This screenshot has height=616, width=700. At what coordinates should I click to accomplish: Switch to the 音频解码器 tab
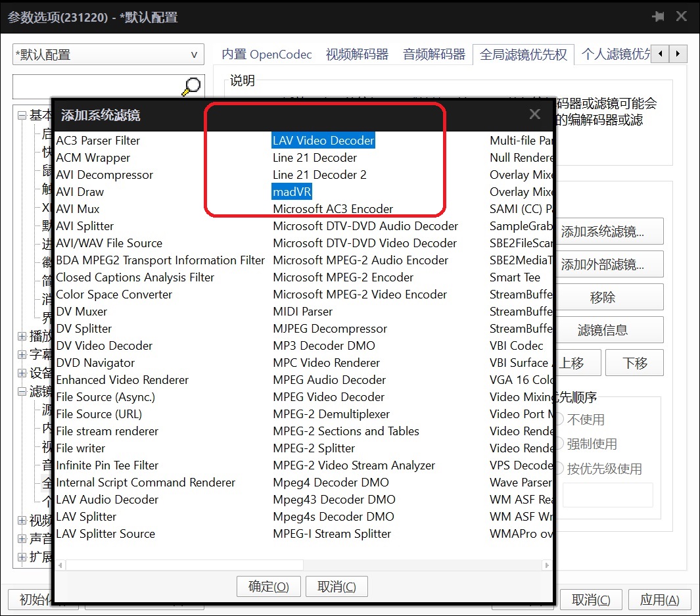[434, 55]
